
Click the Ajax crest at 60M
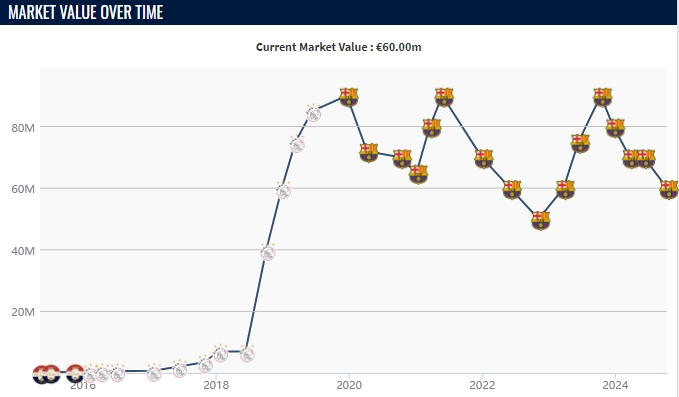pyautogui.click(x=283, y=190)
